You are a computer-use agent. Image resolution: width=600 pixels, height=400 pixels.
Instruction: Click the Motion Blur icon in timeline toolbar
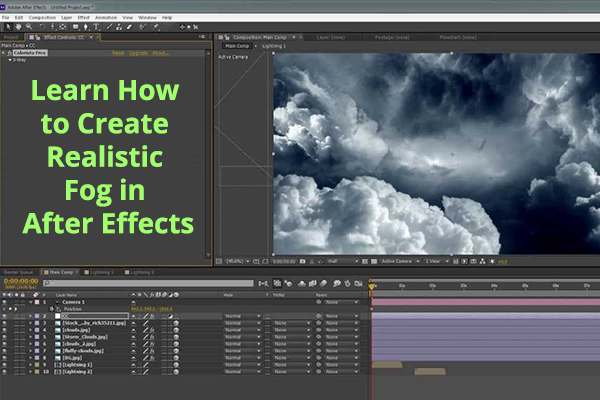(324, 284)
